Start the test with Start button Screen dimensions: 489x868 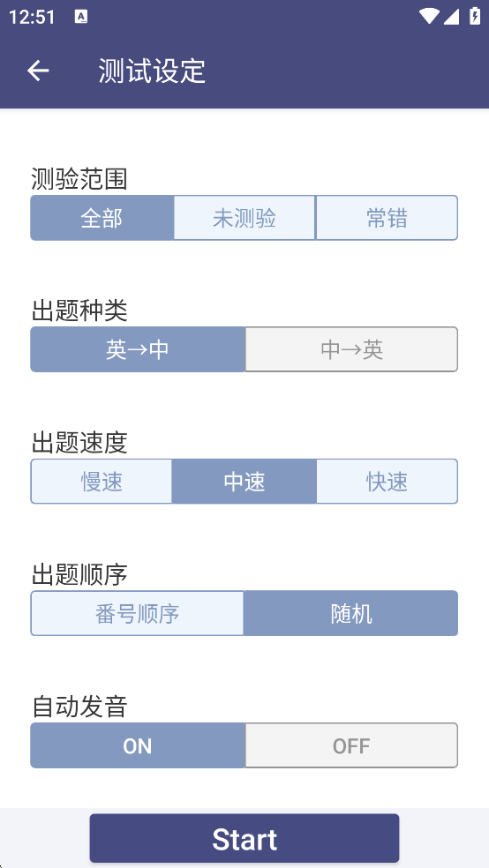244,838
